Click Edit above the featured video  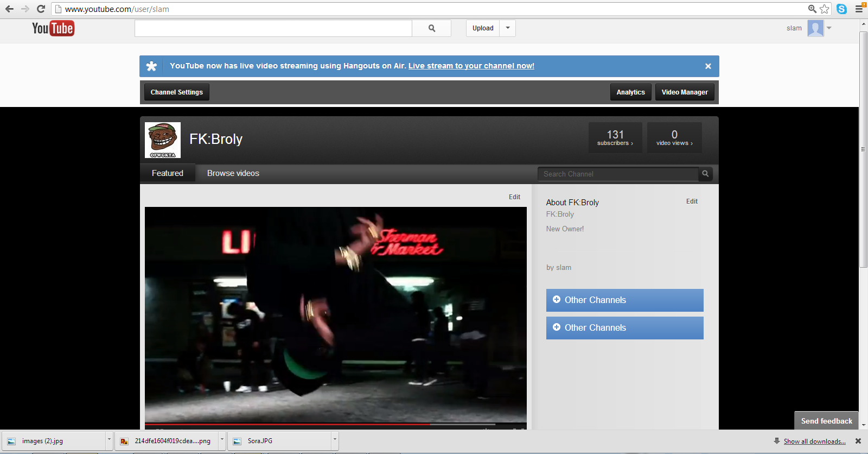[514, 197]
